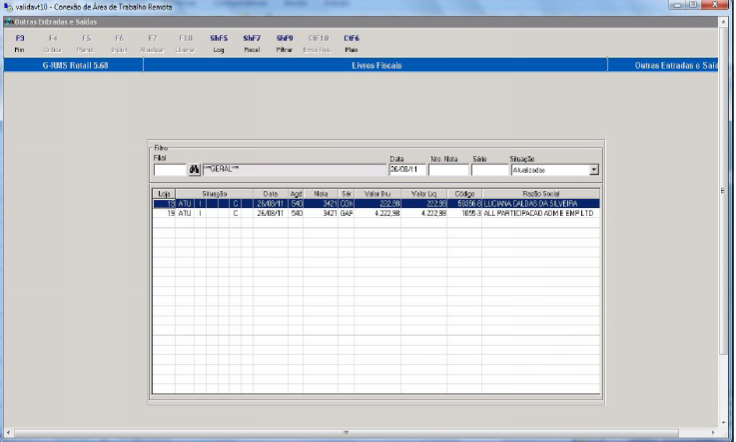Click the F3 Fim toolbar button

point(20,44)
